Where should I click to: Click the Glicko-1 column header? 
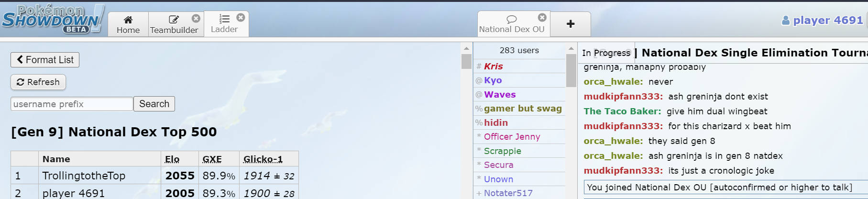coord(263,159)
